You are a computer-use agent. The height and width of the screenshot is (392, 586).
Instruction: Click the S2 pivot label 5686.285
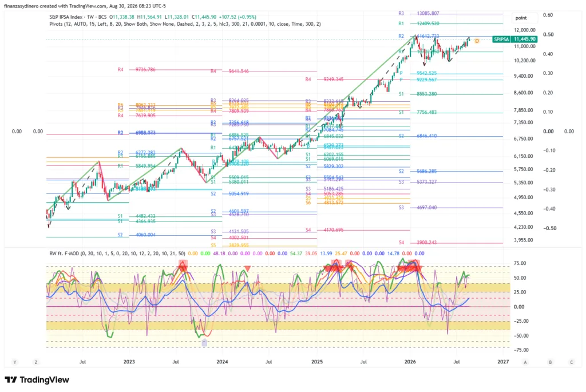pyautogui.click(x=426, y=171)
